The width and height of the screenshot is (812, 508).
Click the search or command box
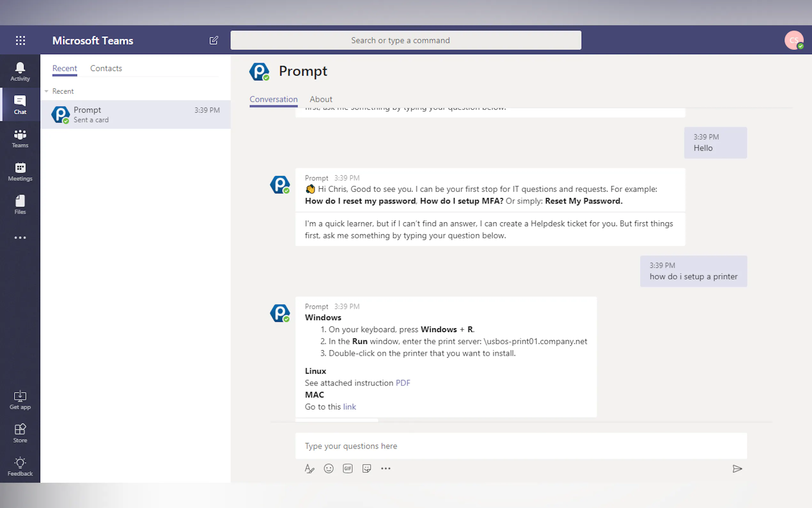(x=405, y=40)
